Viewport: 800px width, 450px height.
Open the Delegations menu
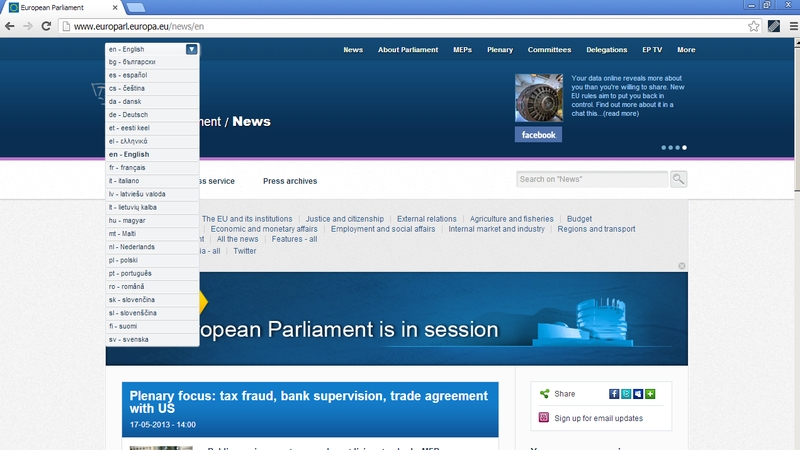606,49
